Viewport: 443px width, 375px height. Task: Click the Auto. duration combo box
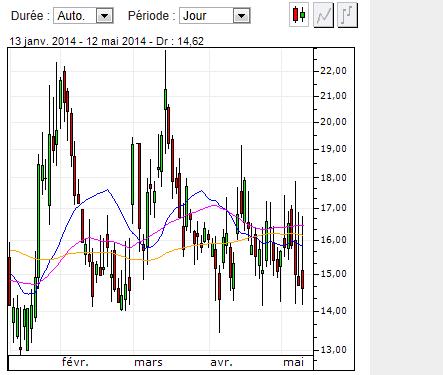tap(83, 16)
